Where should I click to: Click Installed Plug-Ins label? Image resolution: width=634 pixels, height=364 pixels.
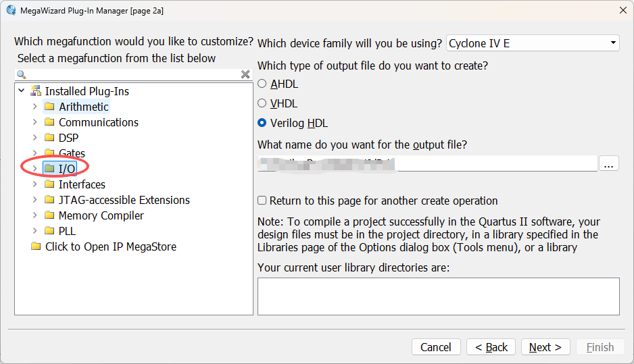87,91
